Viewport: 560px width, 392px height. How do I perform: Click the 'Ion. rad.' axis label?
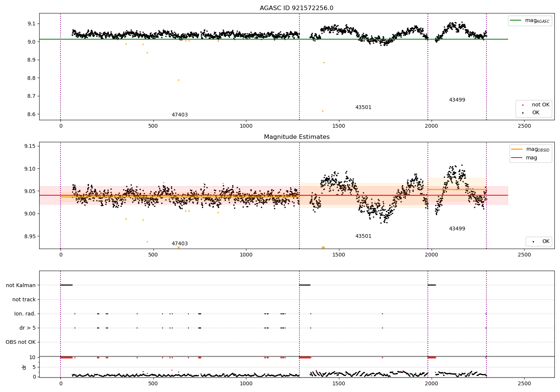tap(25, 314)
